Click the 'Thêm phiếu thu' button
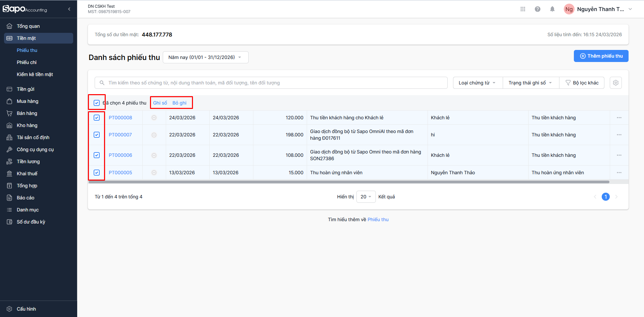Image resolution: width=644 pixels, height=317 pixels. point(601,56)
